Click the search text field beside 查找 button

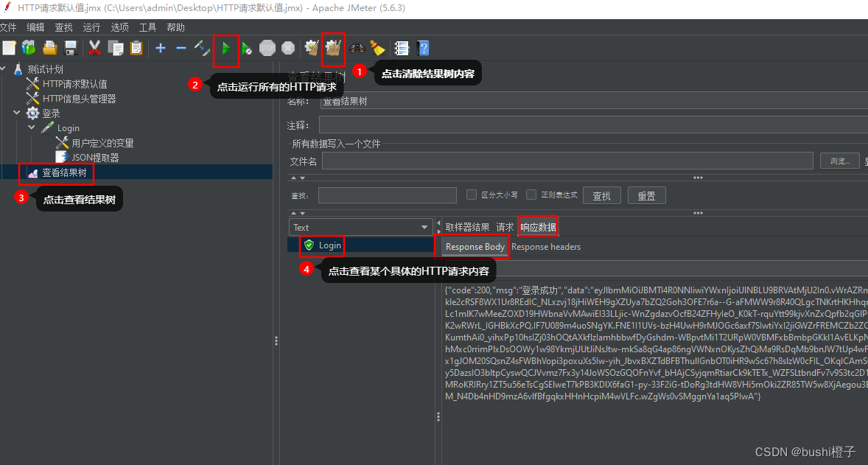(x=388, y=195)
